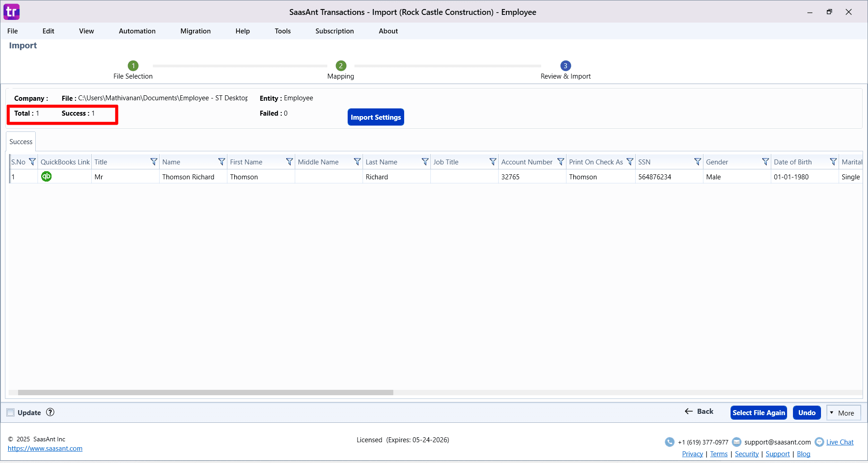868x463 pixels.
Task: Open the Help menu
Action: point(243,31)
